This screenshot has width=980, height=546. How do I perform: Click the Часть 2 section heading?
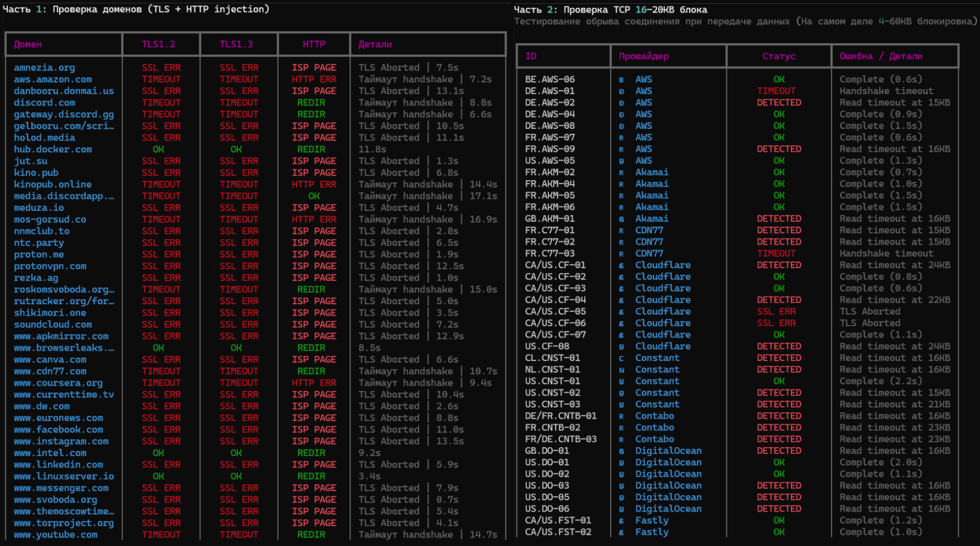click(610, 10)
